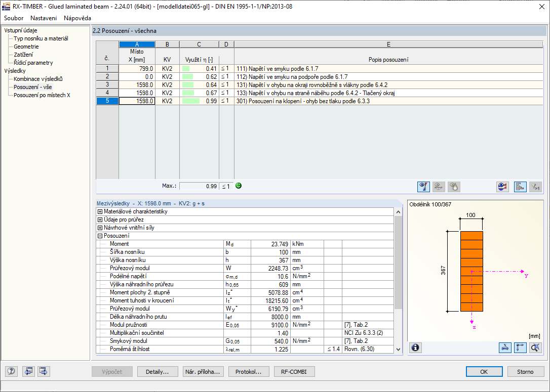Select row number 3 header
550x392 pixels.
coord(107,85)
